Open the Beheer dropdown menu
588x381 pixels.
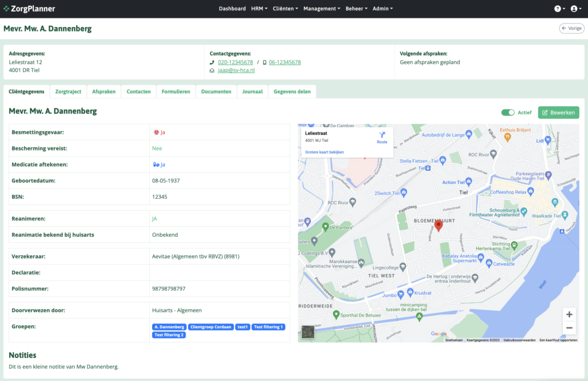click(x=357, y=9)
